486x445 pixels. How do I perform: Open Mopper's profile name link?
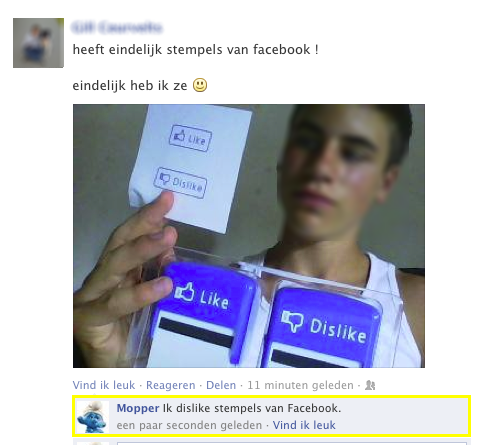[x=138, y=408]
